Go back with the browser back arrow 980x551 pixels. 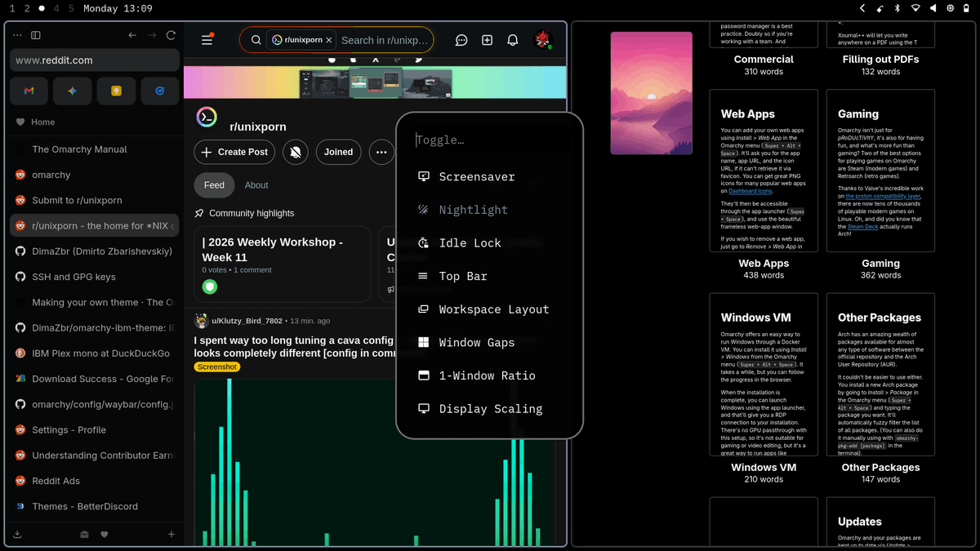[x=132, y=35]
